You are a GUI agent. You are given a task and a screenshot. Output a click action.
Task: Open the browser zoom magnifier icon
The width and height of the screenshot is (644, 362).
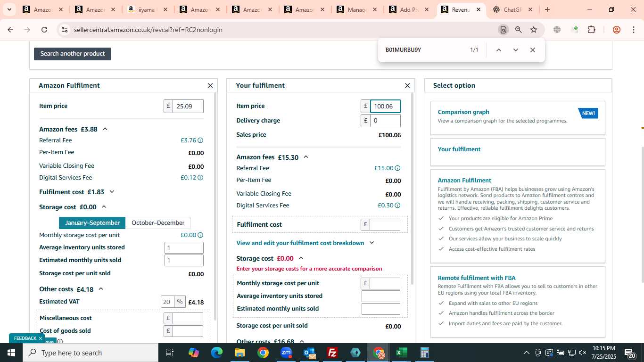tap(519, 30)
